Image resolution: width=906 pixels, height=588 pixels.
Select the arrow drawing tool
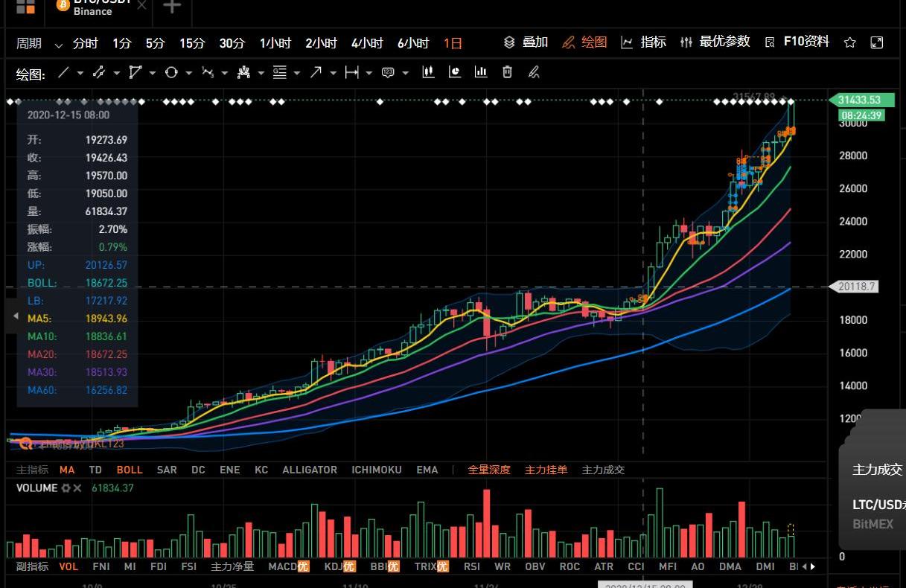coord(316,73)
